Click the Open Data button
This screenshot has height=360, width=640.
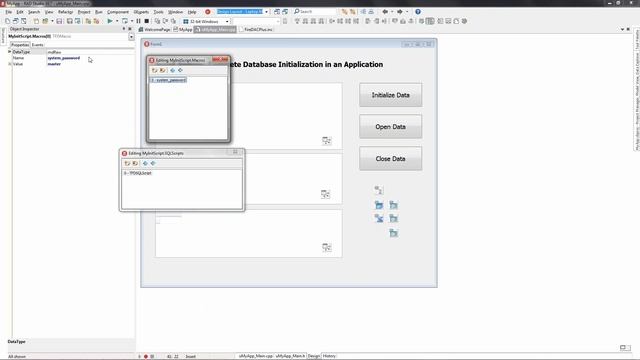pyautogui.click(x=391, y=127)
